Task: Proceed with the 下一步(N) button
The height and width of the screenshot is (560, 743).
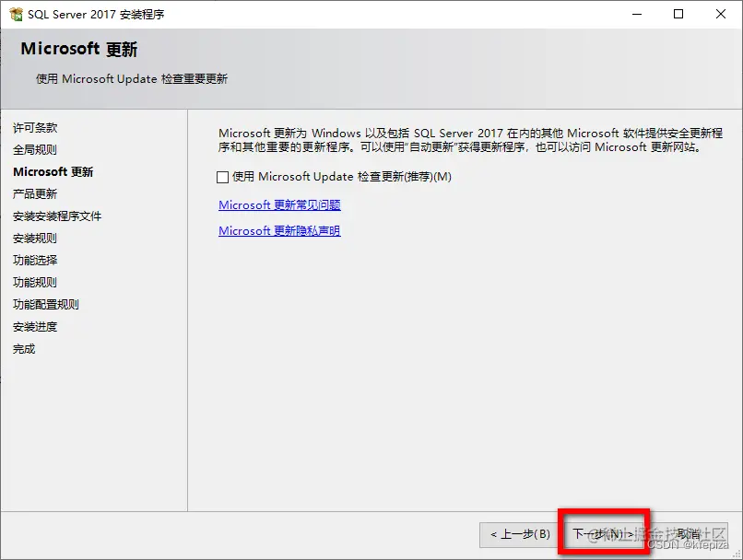Action: point(603,534)
